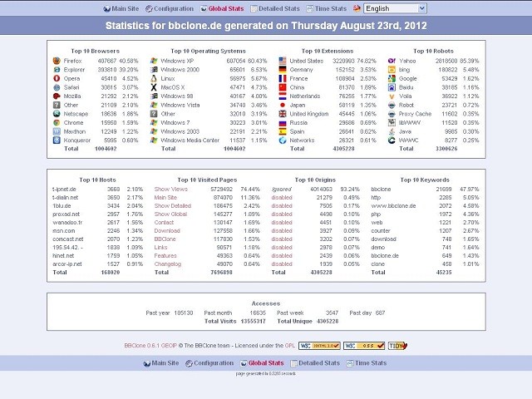Open the GPL license link
532x399 pixels.
point(290,346)
